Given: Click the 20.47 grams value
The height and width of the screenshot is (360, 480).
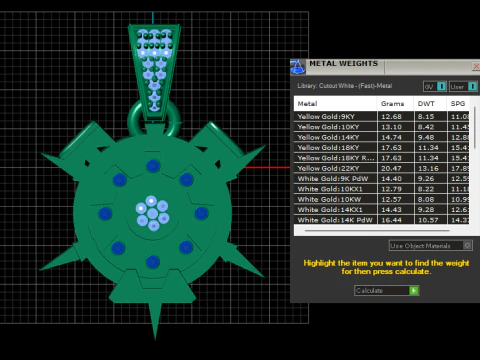Looking at the screenshot, I should pyautogui.click(x=391, y=168).
